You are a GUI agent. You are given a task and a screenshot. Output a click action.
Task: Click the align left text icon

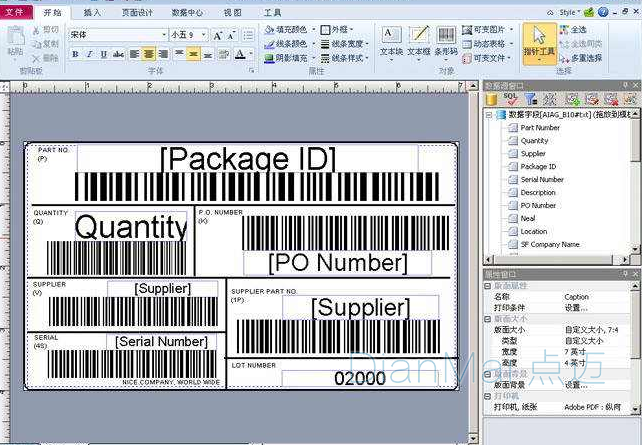point(134,53)
